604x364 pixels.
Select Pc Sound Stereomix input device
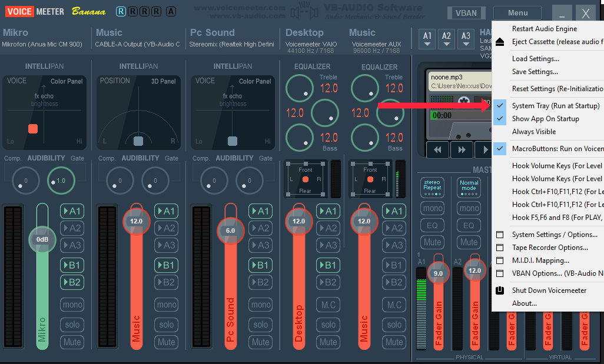tap(231, 44)
